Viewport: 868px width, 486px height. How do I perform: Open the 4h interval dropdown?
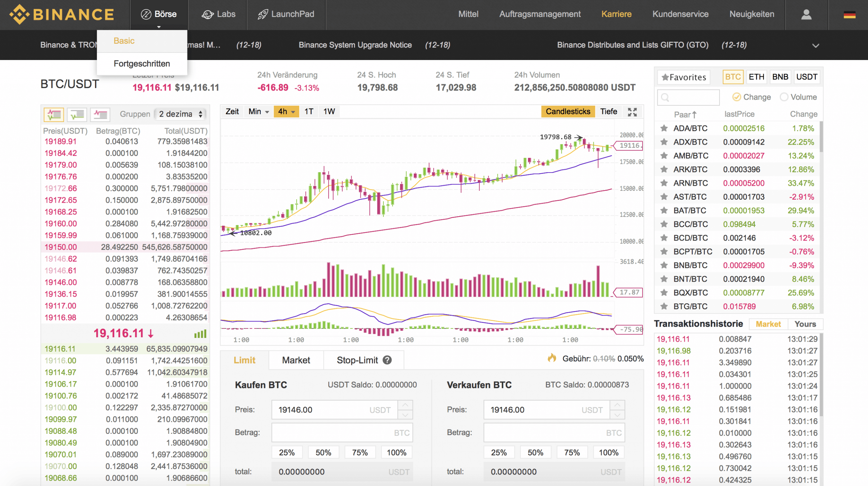coord(286,112)
